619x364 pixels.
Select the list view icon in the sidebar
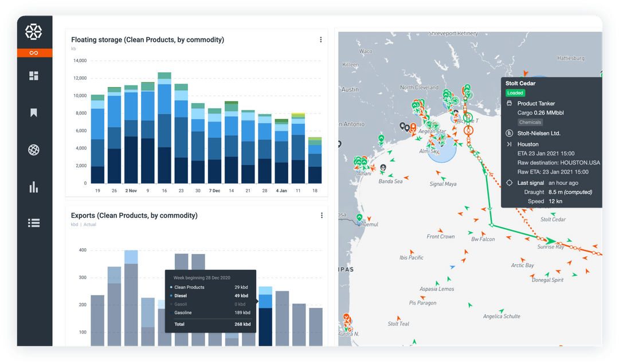(x=34, y=223)
